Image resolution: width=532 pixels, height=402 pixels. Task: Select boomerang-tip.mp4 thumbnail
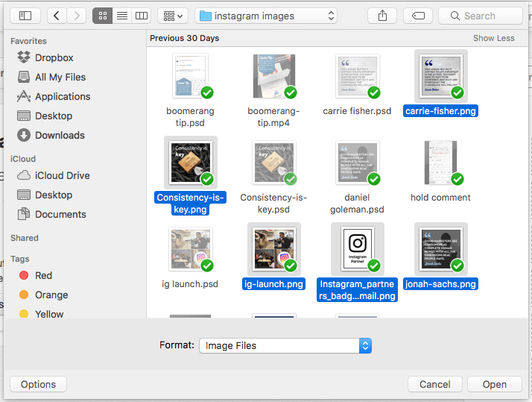(274, 76)
